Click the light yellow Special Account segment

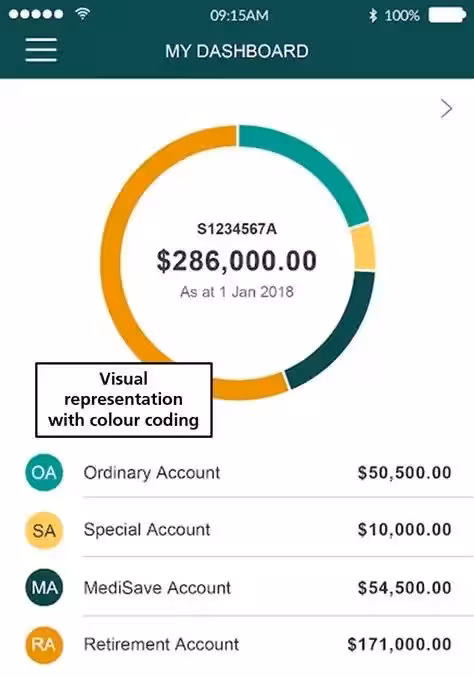pyautogui.click(x=363, y=248)
